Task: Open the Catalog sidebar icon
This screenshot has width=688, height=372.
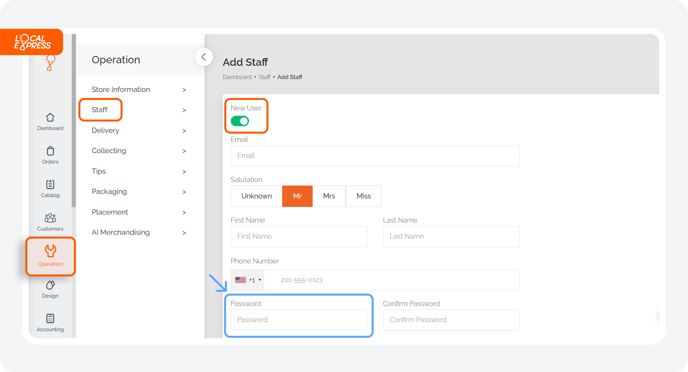Action: pos(50,184)
